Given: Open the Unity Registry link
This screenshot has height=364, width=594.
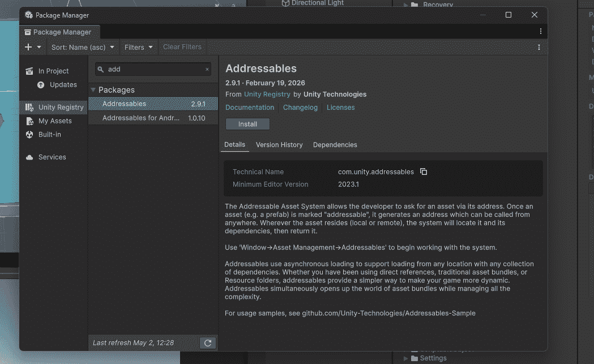Looking at the screenshot, I should click(x=267, y=95).
